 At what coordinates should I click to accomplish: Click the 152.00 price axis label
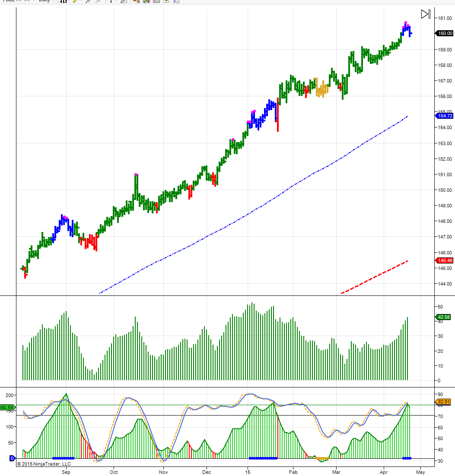click(x=445, y=159)
